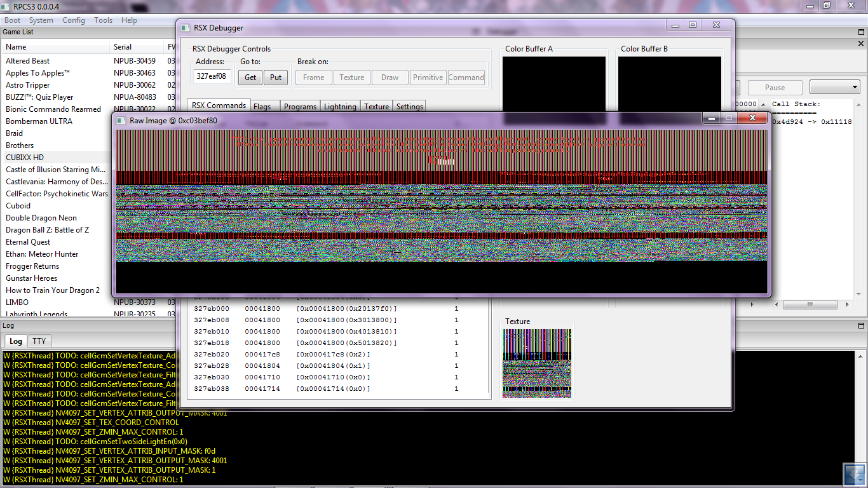Open the System menu
Image resolution: width=868 pixels, height=488 pixels.
click(41, 20)
